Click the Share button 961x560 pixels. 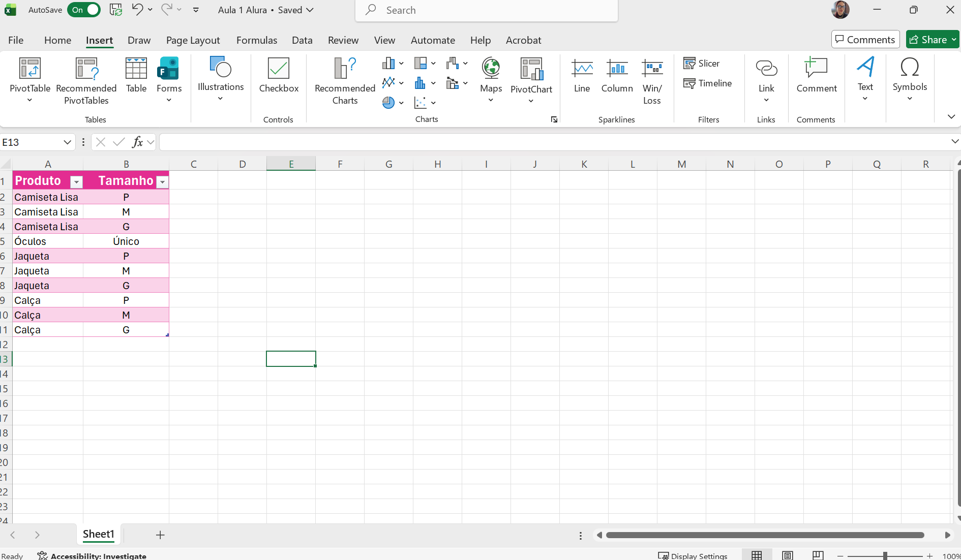click(x=932, y=39)
